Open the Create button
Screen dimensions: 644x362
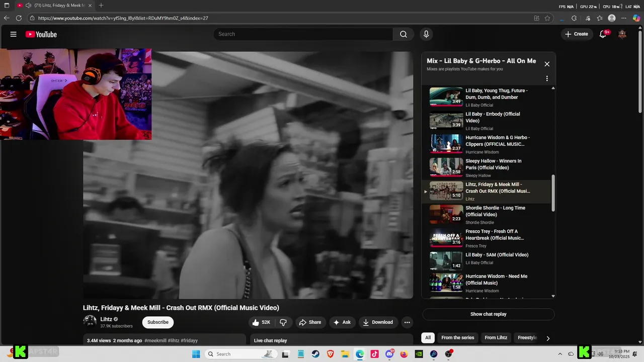click(x=576, y=34)
